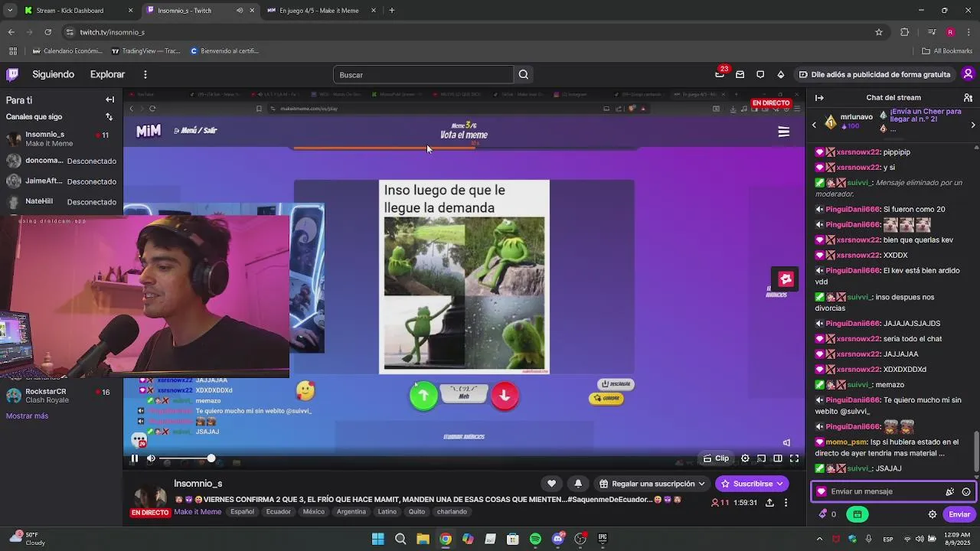Collapse the stream chat panel
The width and height of the screenshot is (980, 551).
tap(819, 98)
